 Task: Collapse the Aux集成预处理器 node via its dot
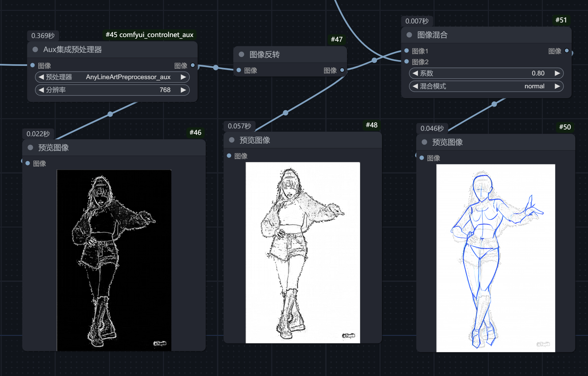click(x=35, y=50)
